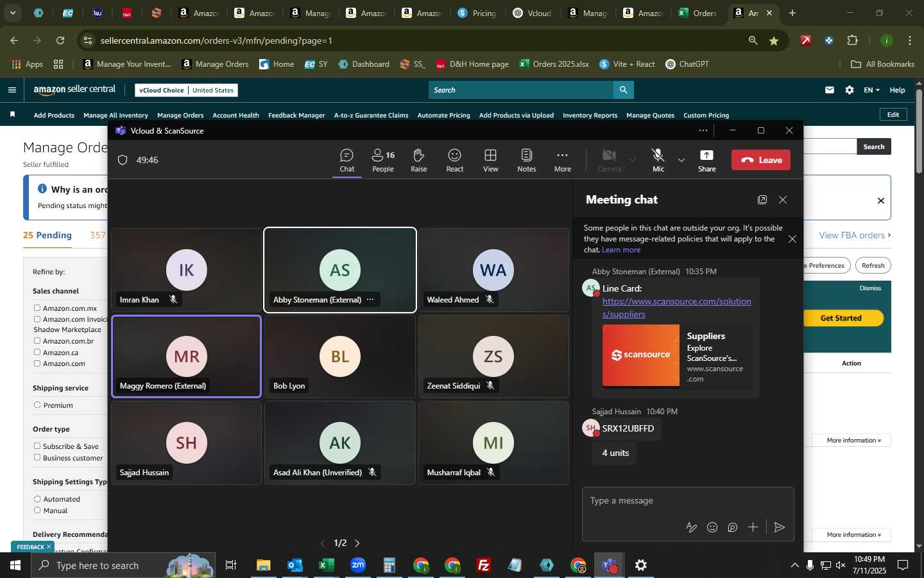Expand the Mic device options arrow

(x=681, y=160)
